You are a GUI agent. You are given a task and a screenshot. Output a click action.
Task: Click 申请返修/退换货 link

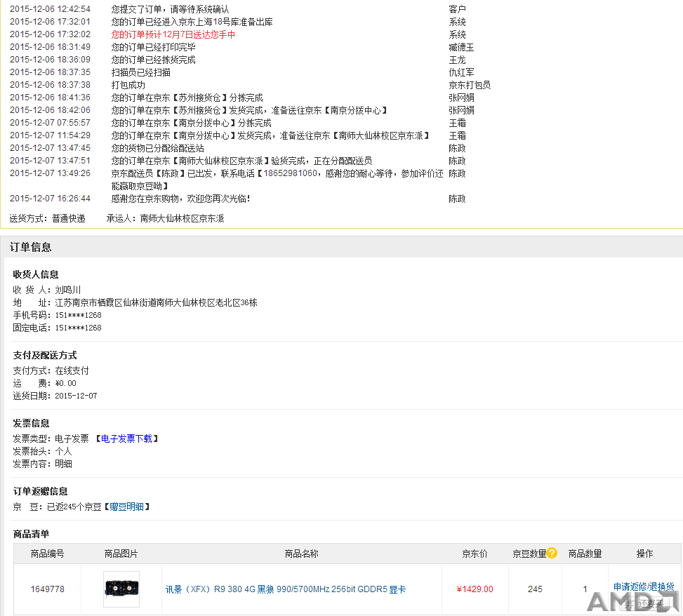(x=644, y=587)
